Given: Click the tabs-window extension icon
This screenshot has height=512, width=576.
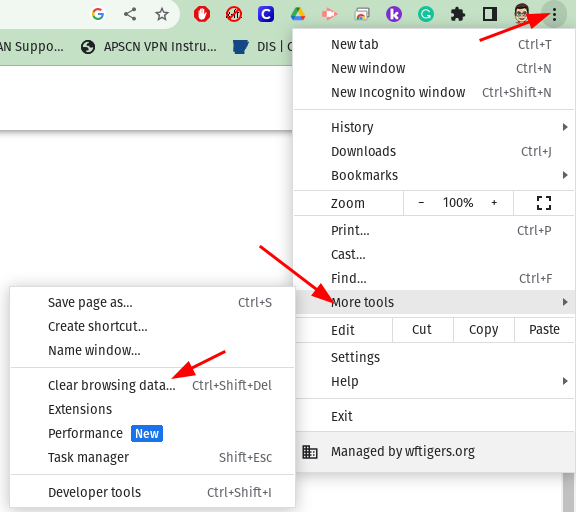Looking at the screenshot, I should click(x=362, y=14).
